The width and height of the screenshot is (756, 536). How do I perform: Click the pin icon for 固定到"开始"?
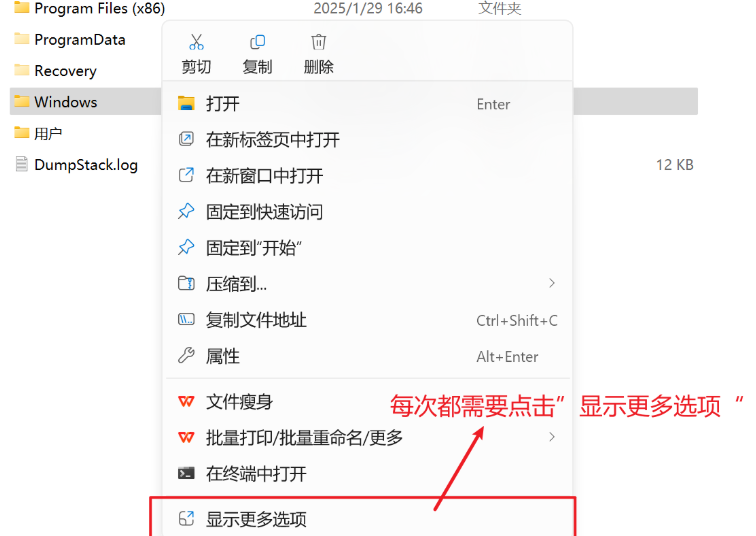coord(186,248)
